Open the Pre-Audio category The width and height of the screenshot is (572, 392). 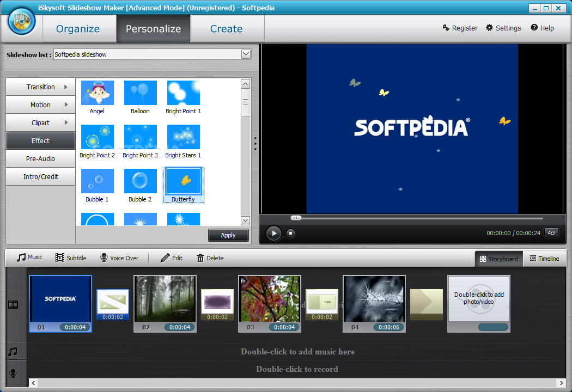pos(40,158)
